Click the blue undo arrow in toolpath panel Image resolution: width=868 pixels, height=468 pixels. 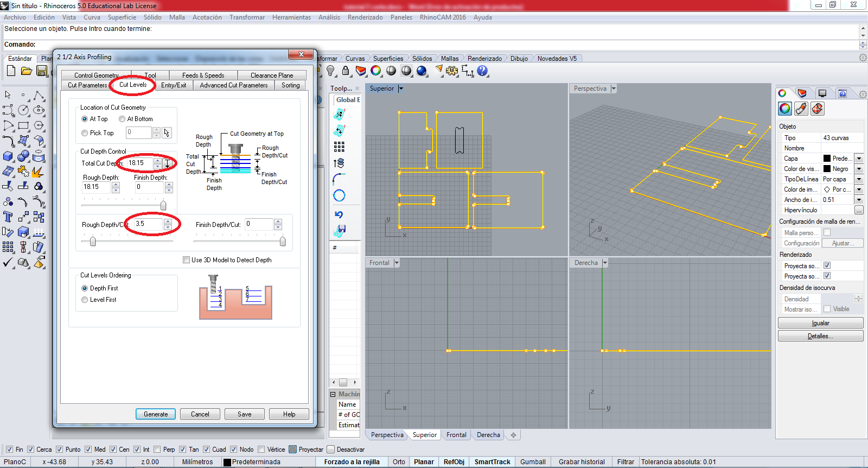tap(339, 214)
